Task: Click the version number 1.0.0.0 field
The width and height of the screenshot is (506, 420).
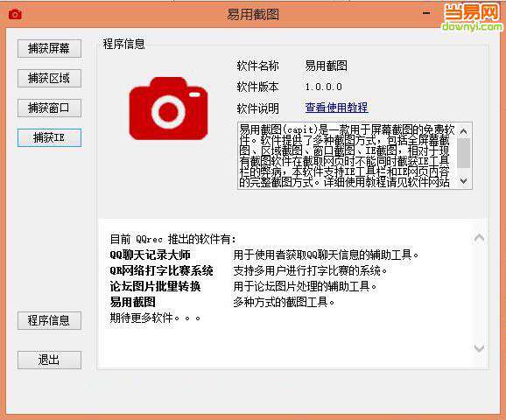Action: coord(323,87)
